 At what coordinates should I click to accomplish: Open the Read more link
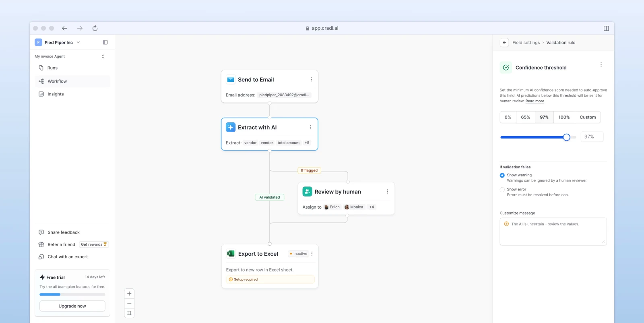click(x=535, y=101)
